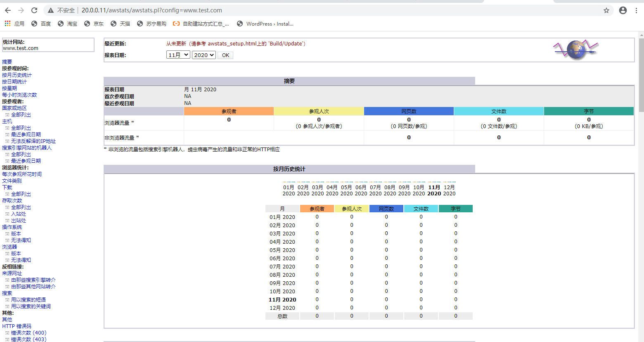Click list icon beside 出站处
The image size is (644, 342).
click(7, 221)
